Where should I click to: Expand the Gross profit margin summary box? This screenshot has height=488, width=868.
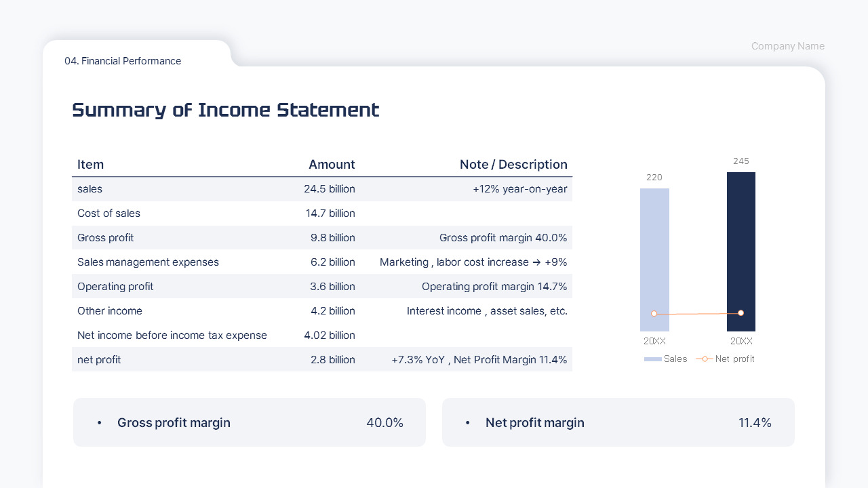[250, 422]
